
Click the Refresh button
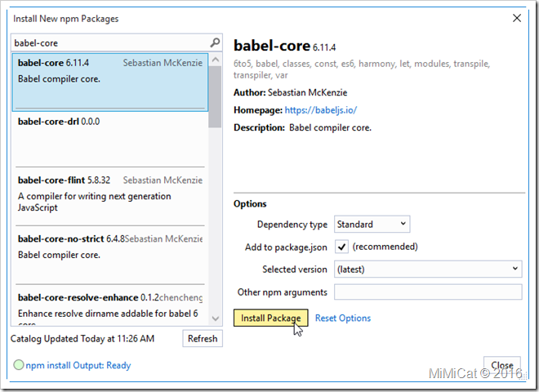203,339
